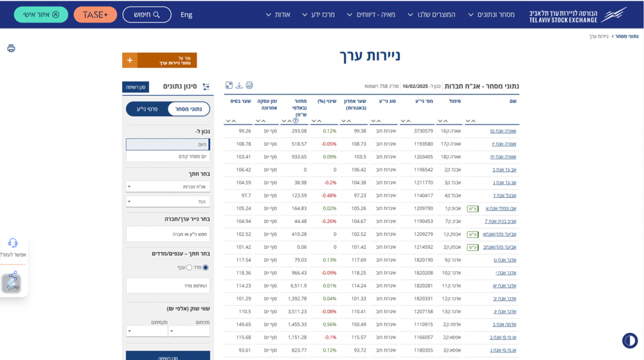The width and height of the screenshot is (644, 360).
Task: Choose היום as the date option
Action: (x=167, y=144)
